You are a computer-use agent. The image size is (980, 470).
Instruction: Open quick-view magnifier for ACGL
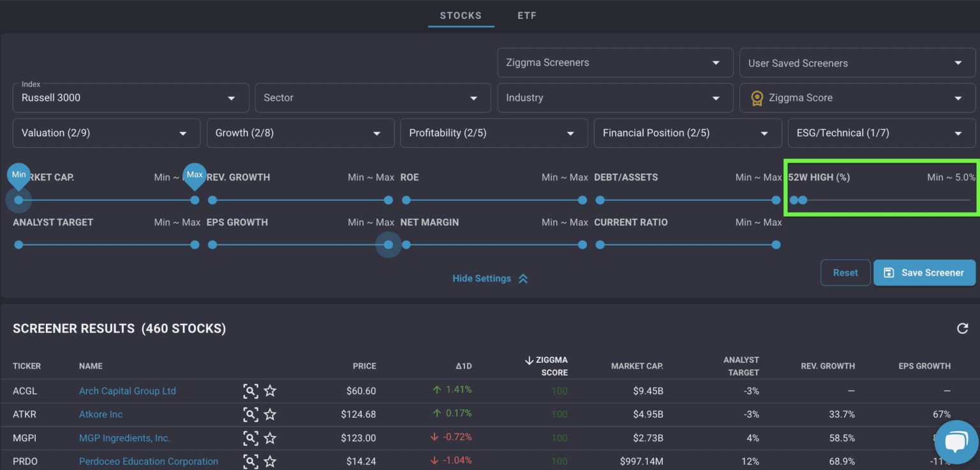point(251,391)
